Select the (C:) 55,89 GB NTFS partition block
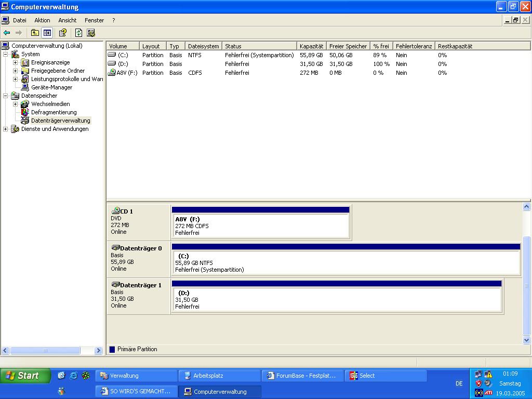Viewport: 532px width, 399px height. [x=346, y=262]
